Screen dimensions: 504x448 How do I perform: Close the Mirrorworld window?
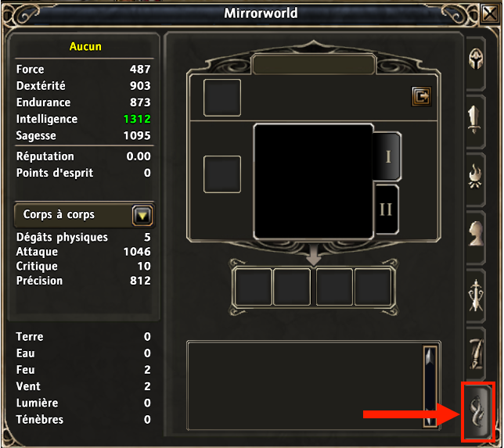click(490, 14)
